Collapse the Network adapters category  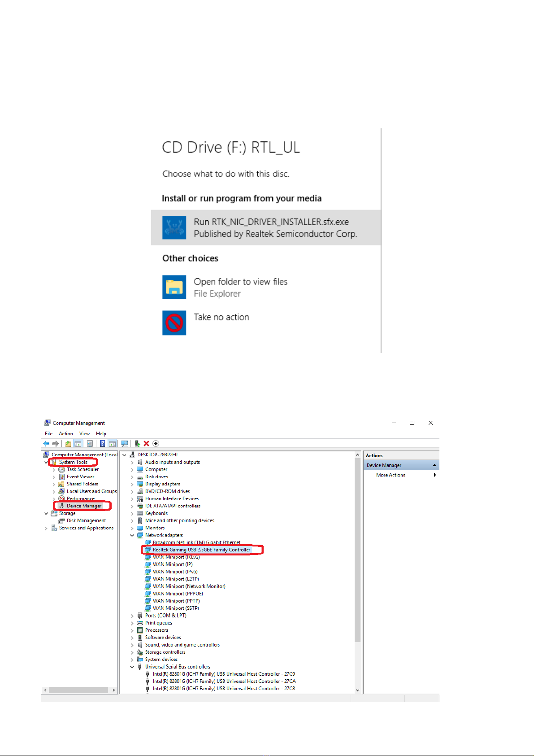pyautogui.click(x=132, y=535)
